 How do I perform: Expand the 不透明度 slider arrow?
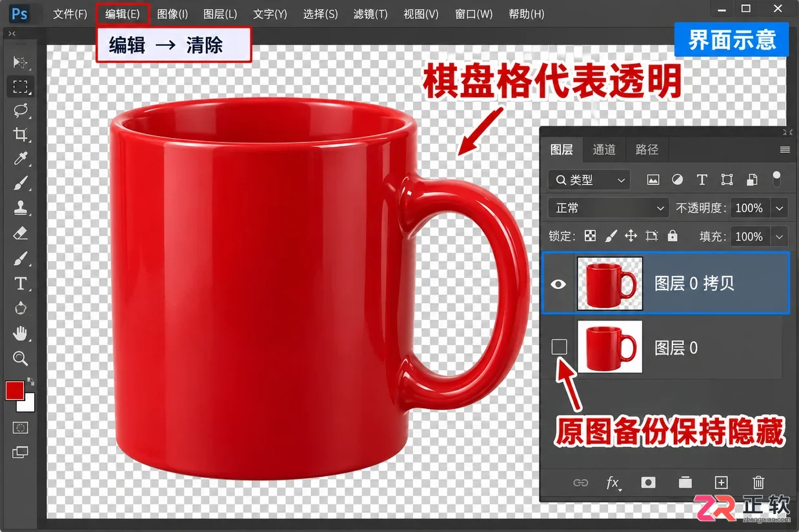780,208
